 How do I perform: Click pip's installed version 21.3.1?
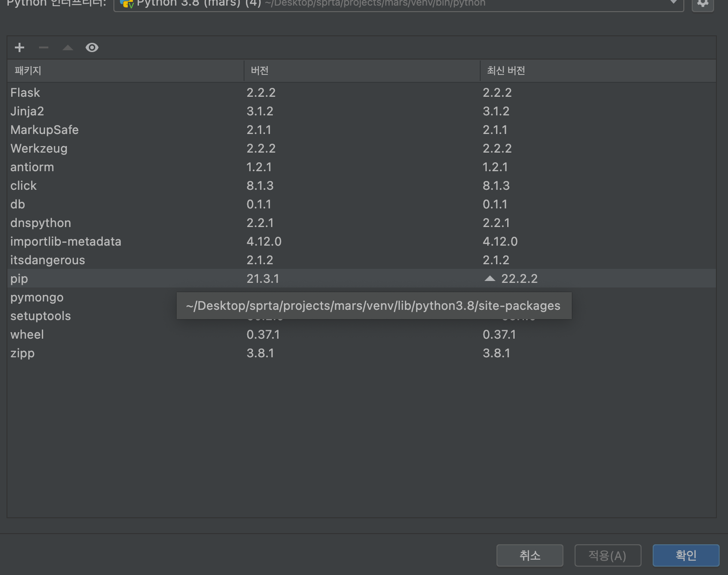[263, 279]
